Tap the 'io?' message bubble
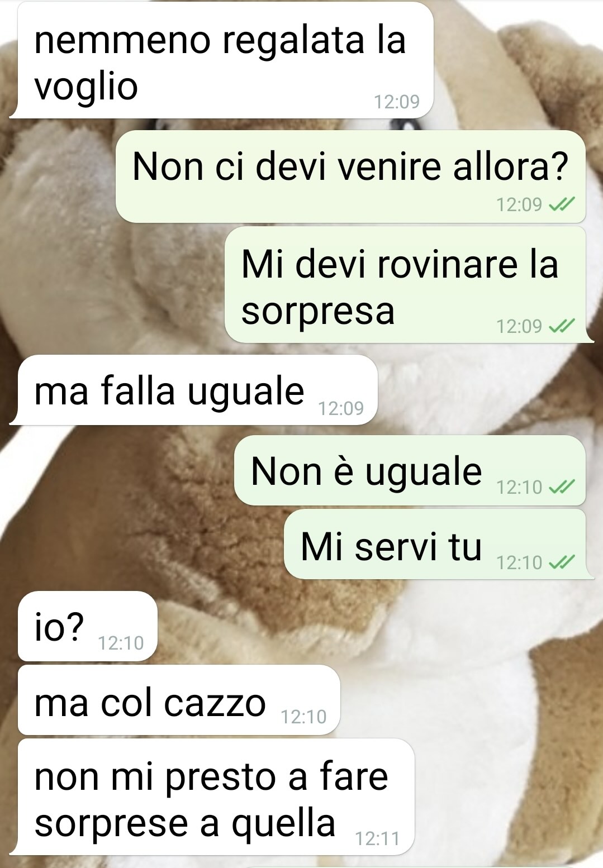Image resolution: width=603 pixels, height=868 pixels. tap(88, 626)
